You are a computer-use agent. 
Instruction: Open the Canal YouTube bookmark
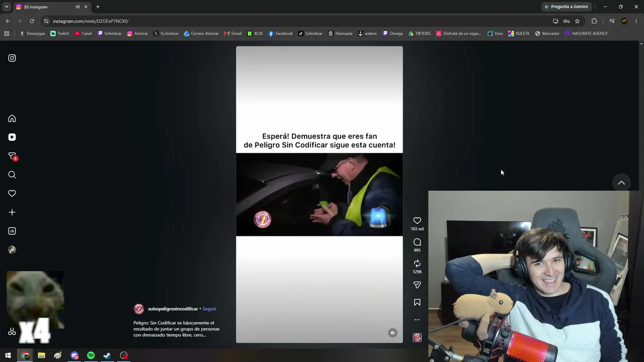84,34
